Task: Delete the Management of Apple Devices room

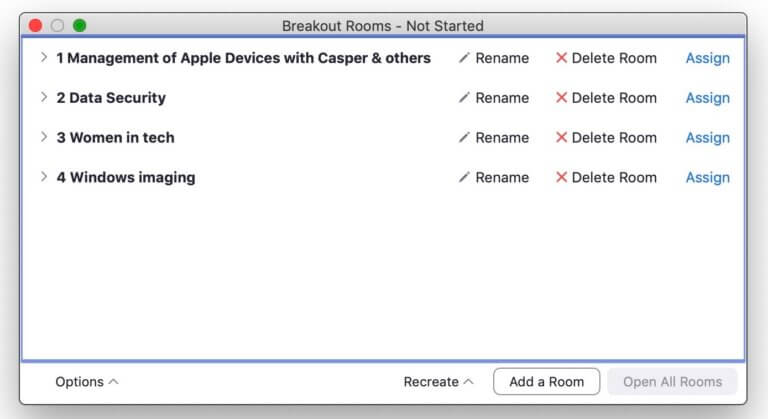Action: pos(606,58)
